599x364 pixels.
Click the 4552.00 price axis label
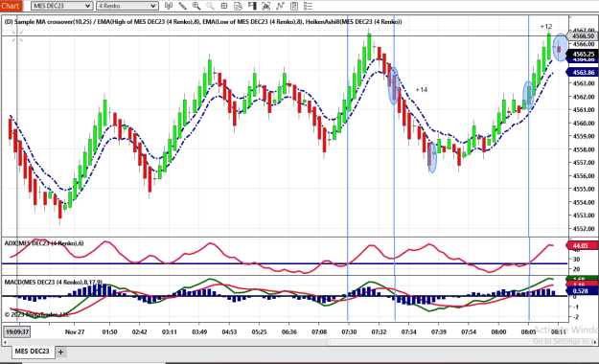tap(584, 228)
